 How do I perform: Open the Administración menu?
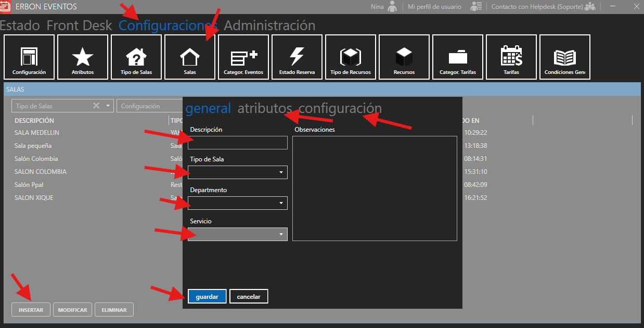269,25
